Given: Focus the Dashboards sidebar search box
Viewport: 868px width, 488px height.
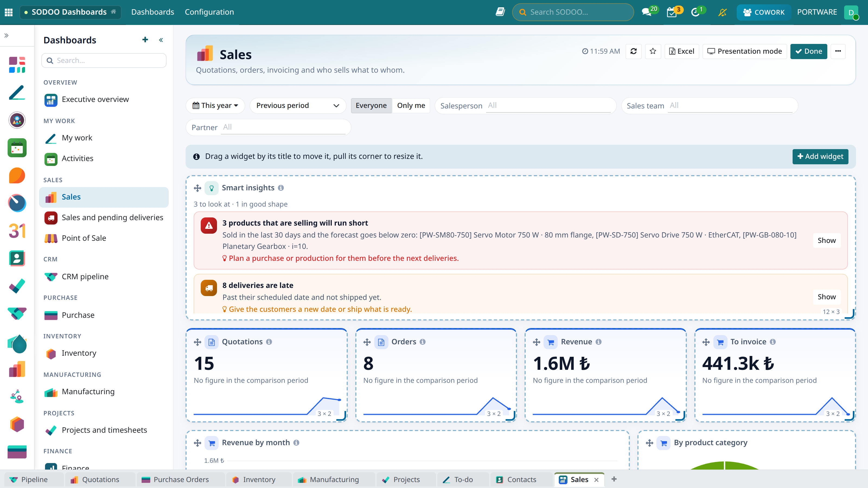Looking at the screenshot, I should [104, 60].
